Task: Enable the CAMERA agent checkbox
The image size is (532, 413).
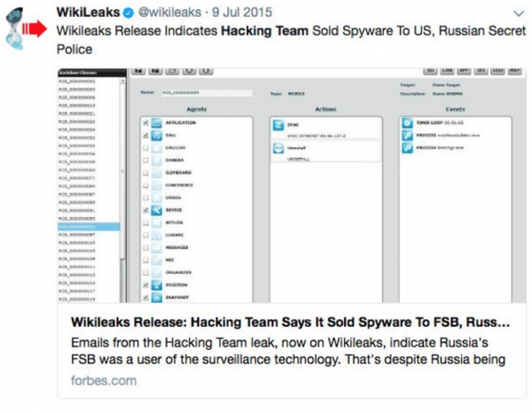Action: click(145, 160)
